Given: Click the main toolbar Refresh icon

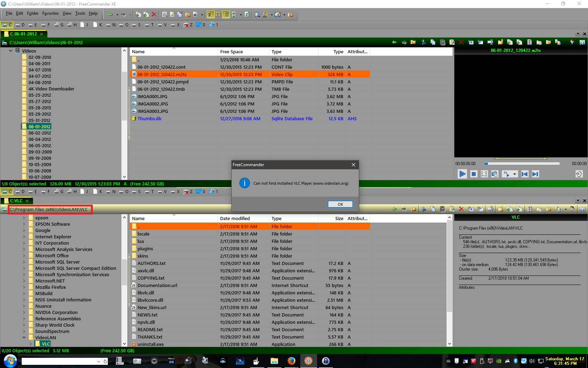Looking at the screenshot, I should coord(247,15).
